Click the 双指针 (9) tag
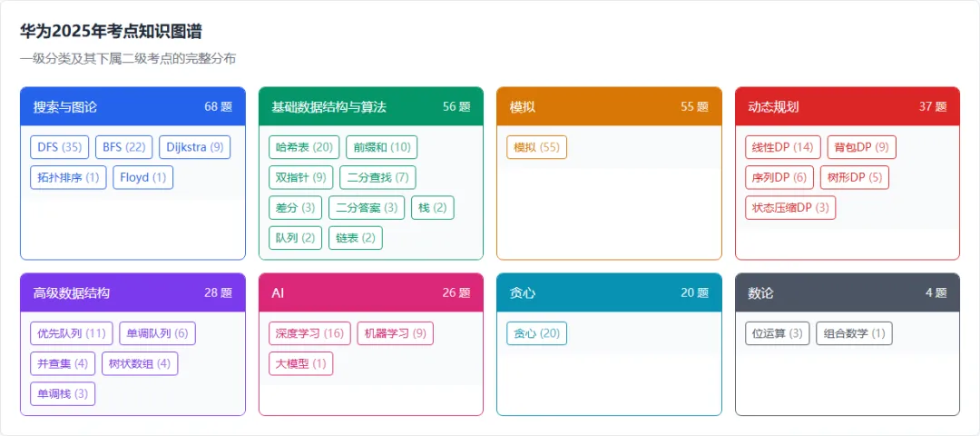The height and width of the screenshot is (436, 980). [301, 178]
